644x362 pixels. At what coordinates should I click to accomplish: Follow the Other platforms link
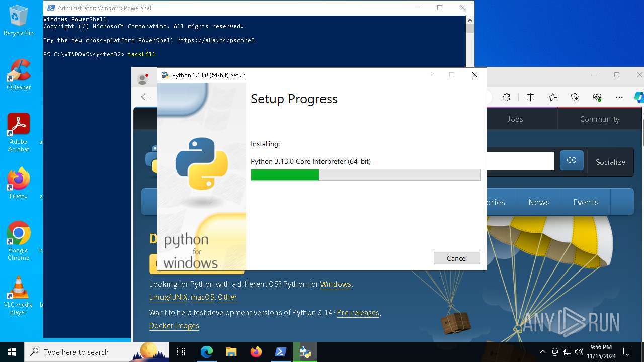coord(227,297)
